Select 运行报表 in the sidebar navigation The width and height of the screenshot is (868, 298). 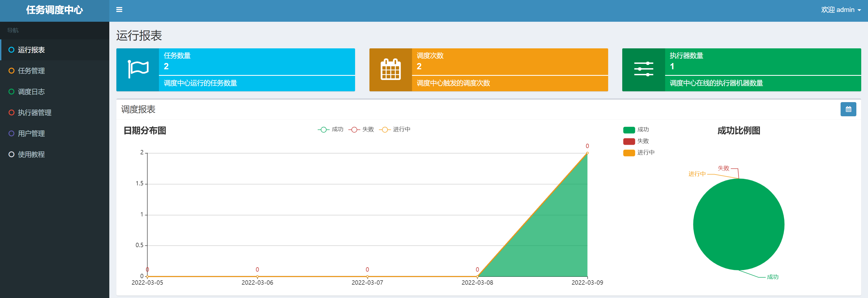pyautogui.click(x=31, y=50)
